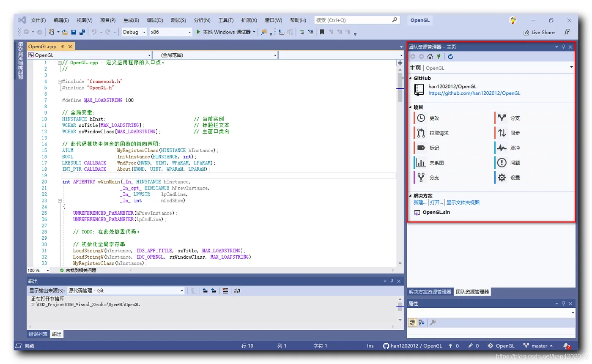This screenshot has height=364, width=592.
Task: Toggle pin on OpenGL.cpp tab
Action: coord(63,47)
